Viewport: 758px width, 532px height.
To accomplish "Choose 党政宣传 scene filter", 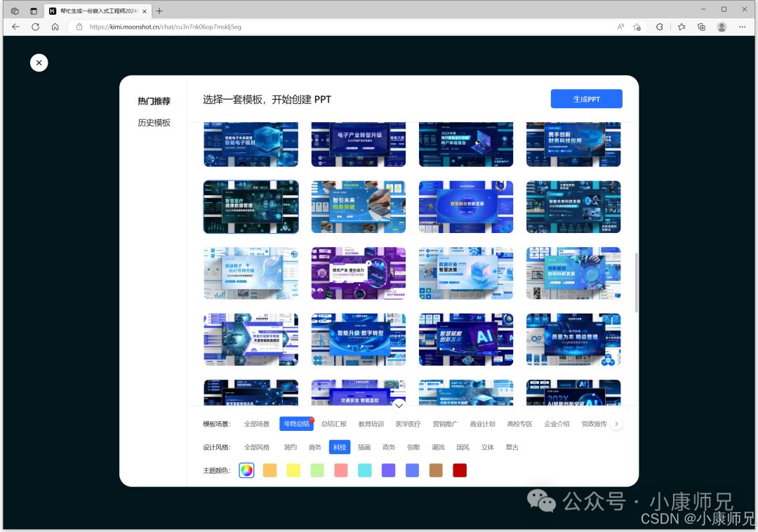I will click(594, 424).
